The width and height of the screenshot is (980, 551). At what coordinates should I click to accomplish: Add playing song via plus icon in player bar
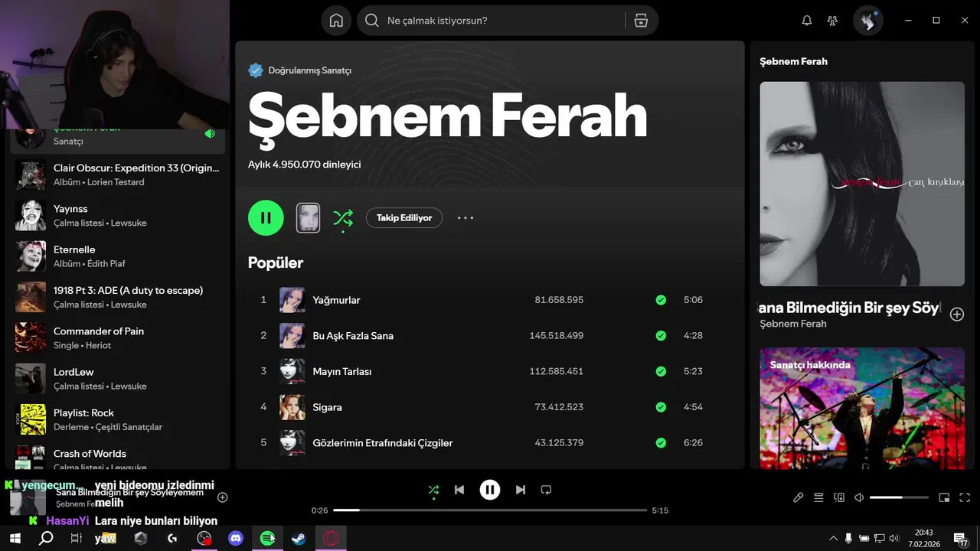coord(223,497)
